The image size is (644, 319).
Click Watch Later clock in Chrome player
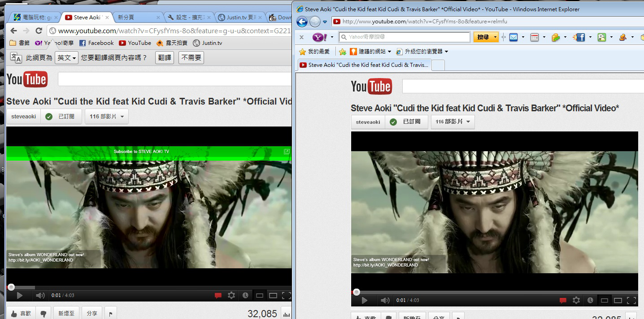(x=245, y=296)
